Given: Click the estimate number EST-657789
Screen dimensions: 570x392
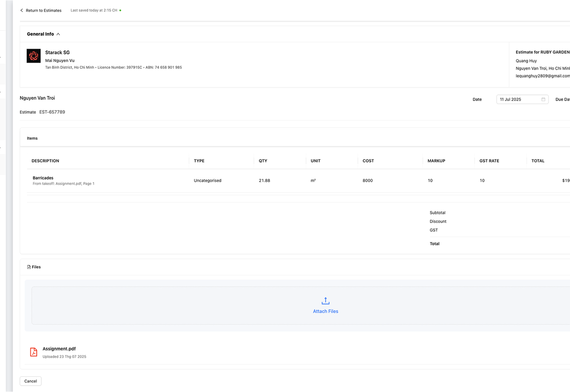Looking at the screenshot, I should tap(52, 112).
